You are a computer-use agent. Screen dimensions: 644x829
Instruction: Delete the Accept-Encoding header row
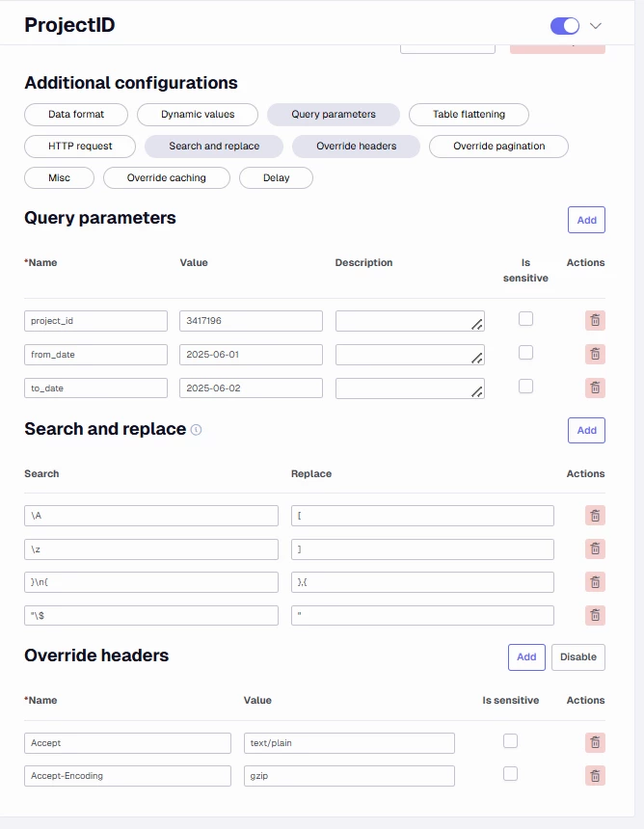point(595,776)
